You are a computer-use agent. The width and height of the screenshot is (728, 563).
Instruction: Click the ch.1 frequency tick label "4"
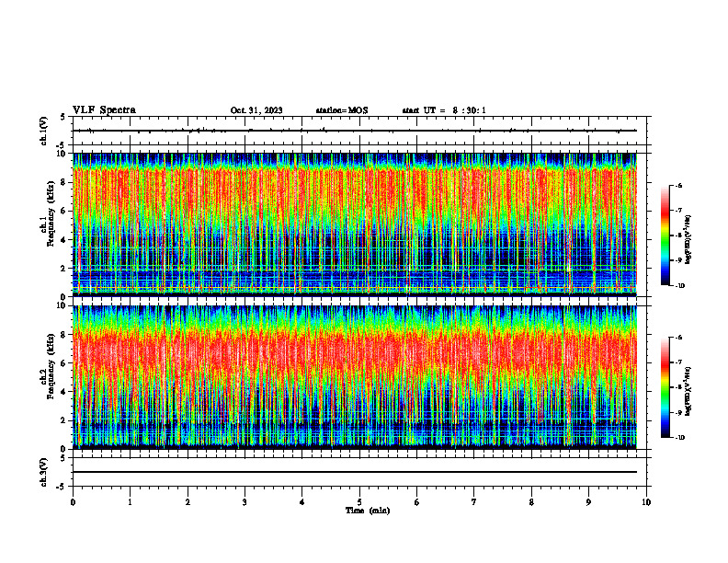[64, 240]
